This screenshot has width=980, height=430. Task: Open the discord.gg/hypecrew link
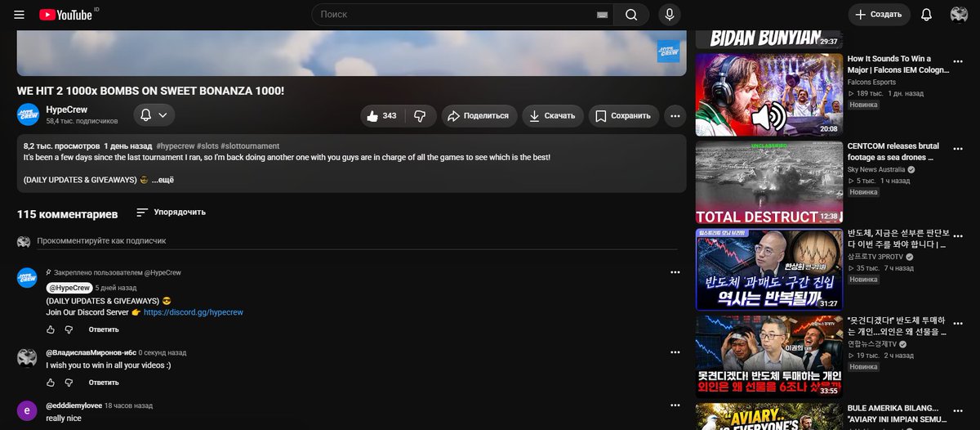[x=193, y=312]
